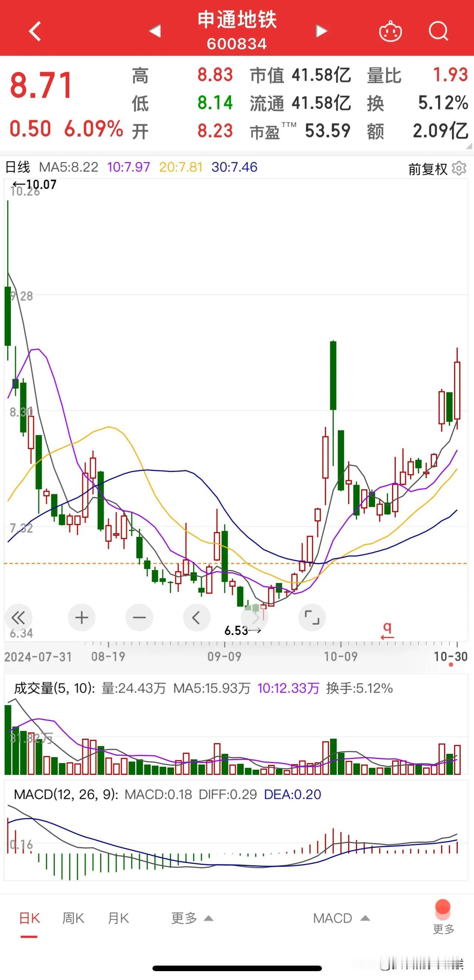Screen dimensions: 474x980
Task: Tap the 6.53 low price annotation
Action: 242,631
